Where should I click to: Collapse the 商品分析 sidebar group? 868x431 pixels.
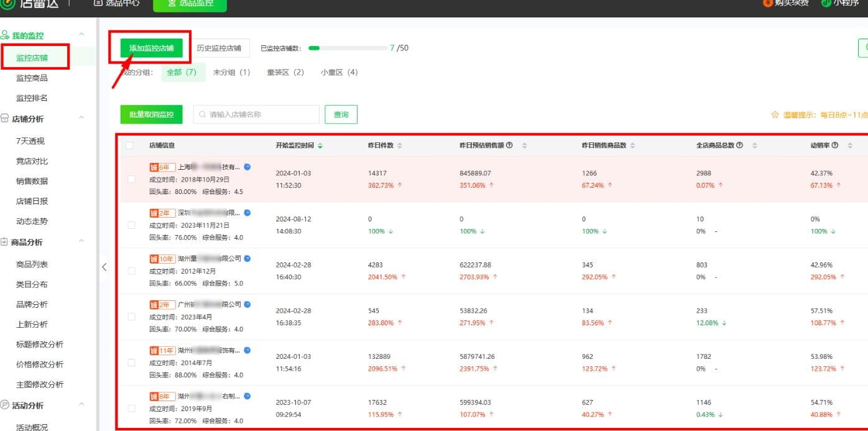pyautogui.click(x=81, y=241)
